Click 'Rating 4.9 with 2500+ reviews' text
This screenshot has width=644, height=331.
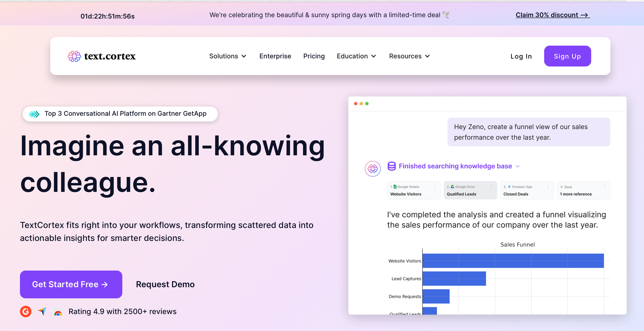[x=122, y=311]
